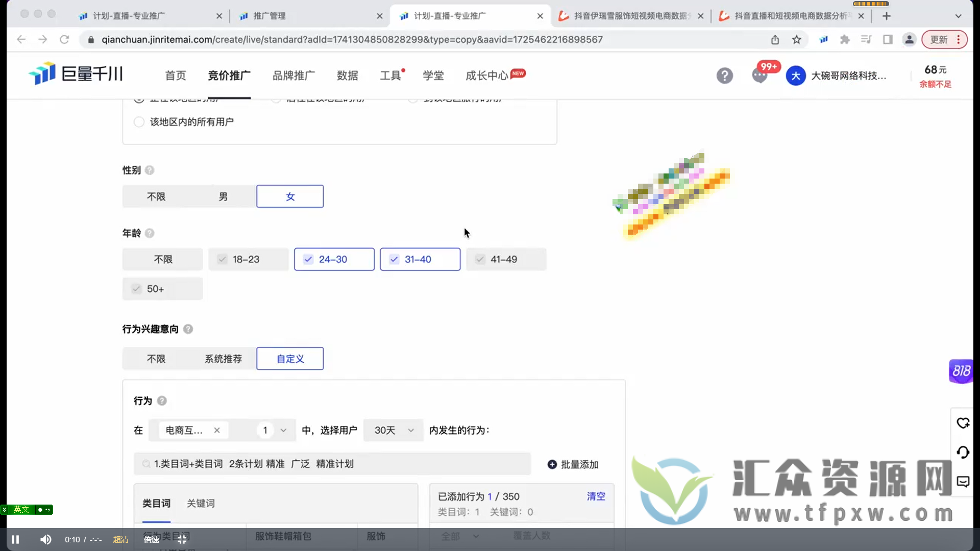Click the 批量添加 button
The image size is (980, 551).
[x=574, y=464]
